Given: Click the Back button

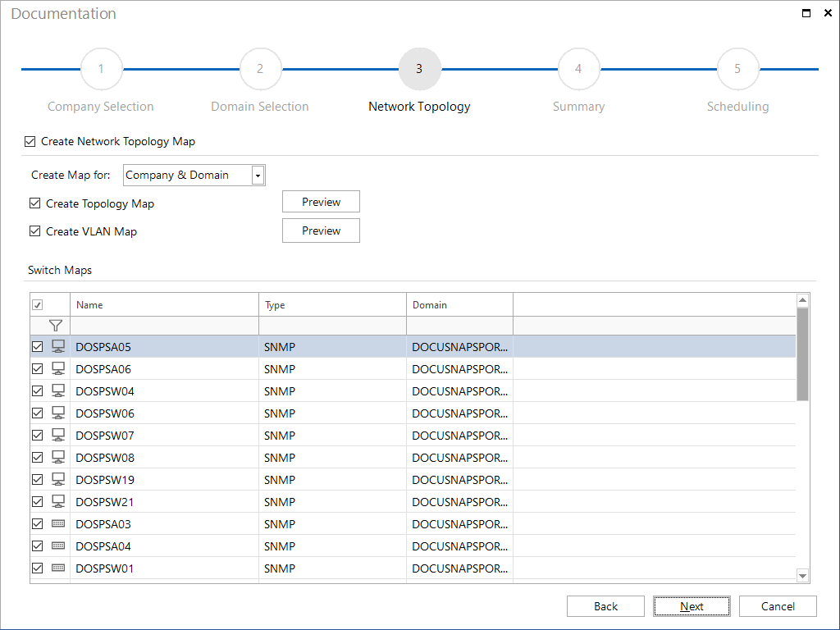Looking at the screenshot, I should pyautogui.click(x=605, y=606).
